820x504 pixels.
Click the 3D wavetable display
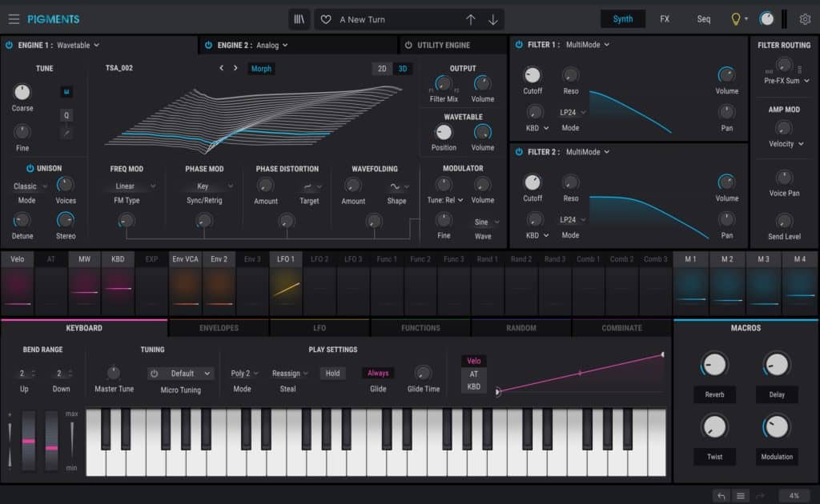(x=255, y=120)
